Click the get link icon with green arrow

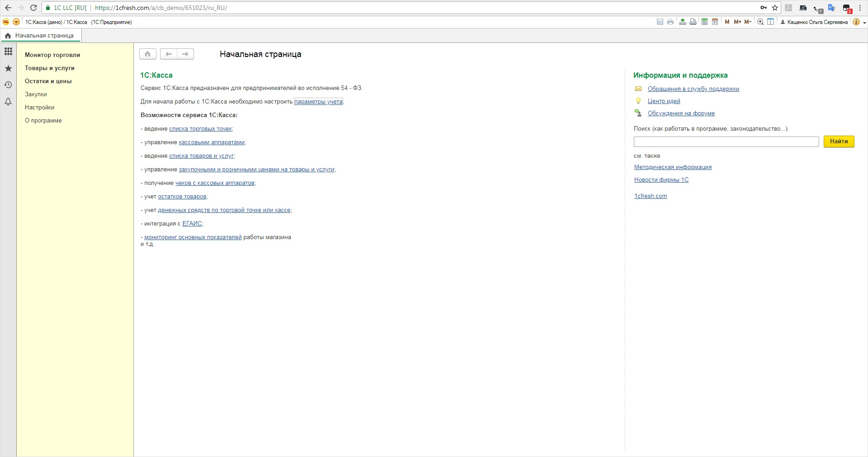tap(683, 22)
